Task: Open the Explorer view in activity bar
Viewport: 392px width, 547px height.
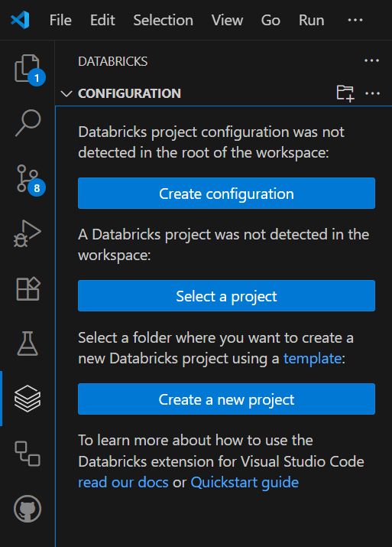Action: [28, 69]
